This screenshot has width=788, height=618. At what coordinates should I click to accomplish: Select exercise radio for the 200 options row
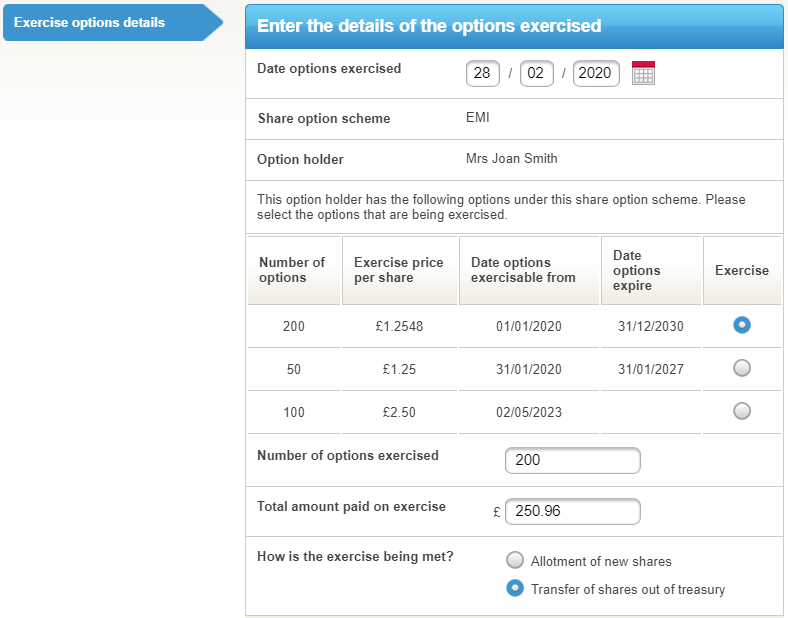click(x=742, y=325)
